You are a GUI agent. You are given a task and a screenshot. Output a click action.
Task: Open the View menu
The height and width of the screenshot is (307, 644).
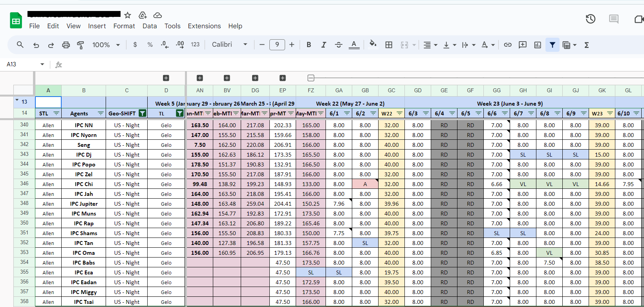pos(73,26)
